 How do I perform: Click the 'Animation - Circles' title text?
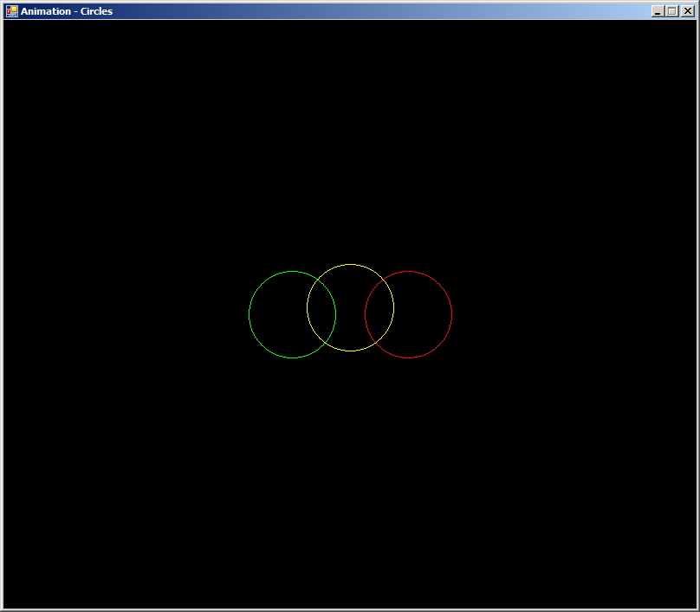pyautogui.click(x=67, y=11)
